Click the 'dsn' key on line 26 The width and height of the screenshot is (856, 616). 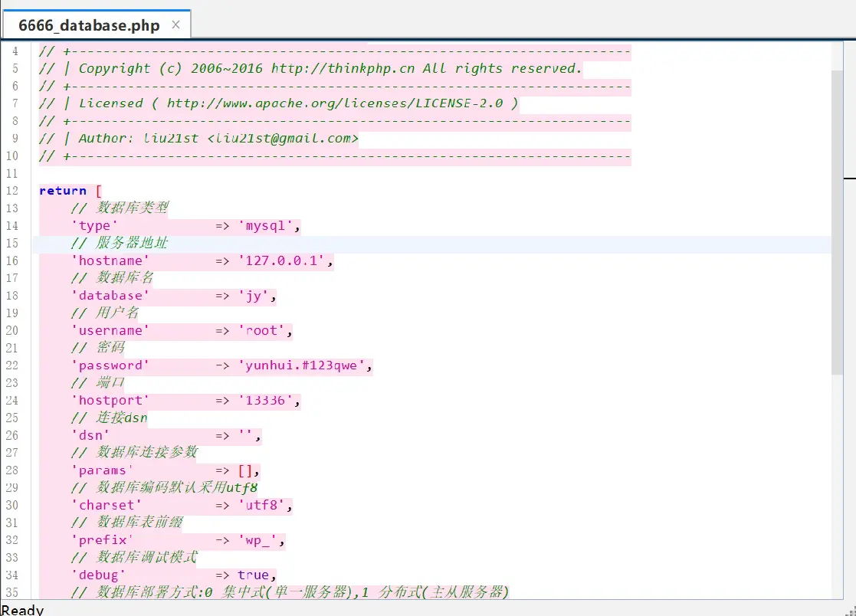[x=90, y=435]
